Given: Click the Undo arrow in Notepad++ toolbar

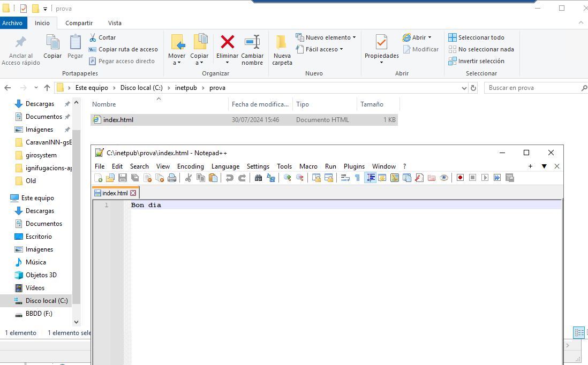Looking at the screenshot, I should (x=230, y=178).
